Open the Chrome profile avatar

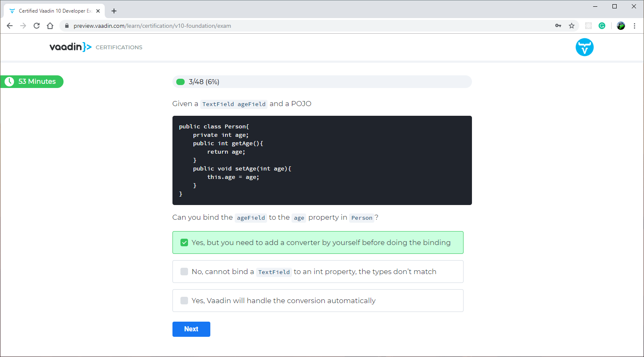click(621, 26)
